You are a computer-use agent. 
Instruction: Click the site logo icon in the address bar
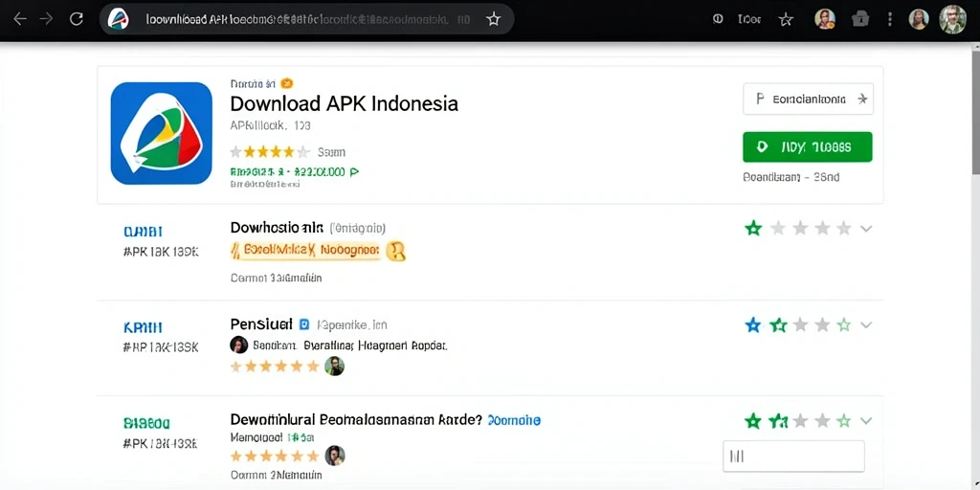pos(118,19)
